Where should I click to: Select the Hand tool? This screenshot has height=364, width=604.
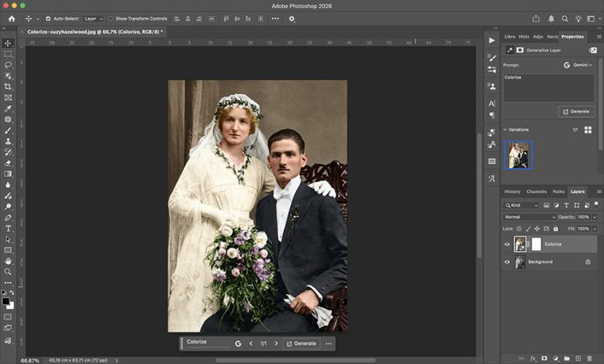pos(8,261)
